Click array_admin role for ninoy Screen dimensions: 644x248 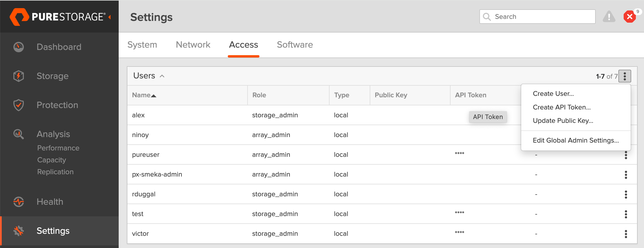(271, 135)
